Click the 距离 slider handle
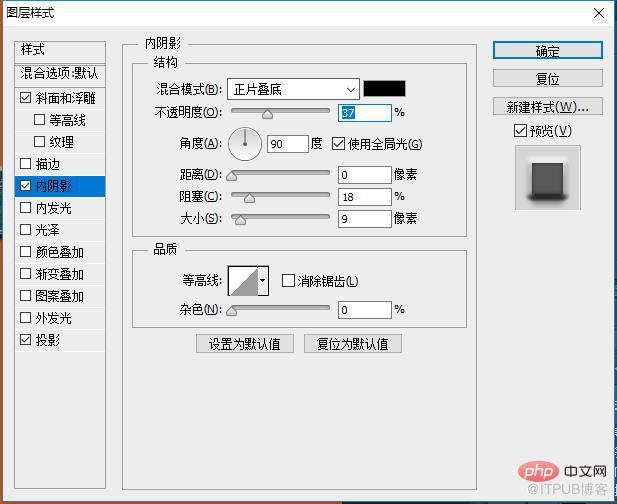This screenshot has width=617, height=504. (x=232, y=176)
